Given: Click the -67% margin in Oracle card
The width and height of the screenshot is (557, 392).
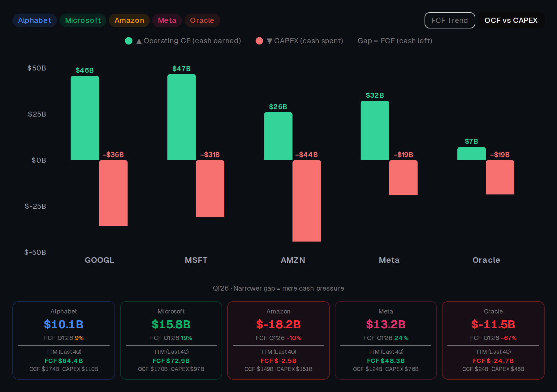Looking at the screenshot, I should 509,338.
